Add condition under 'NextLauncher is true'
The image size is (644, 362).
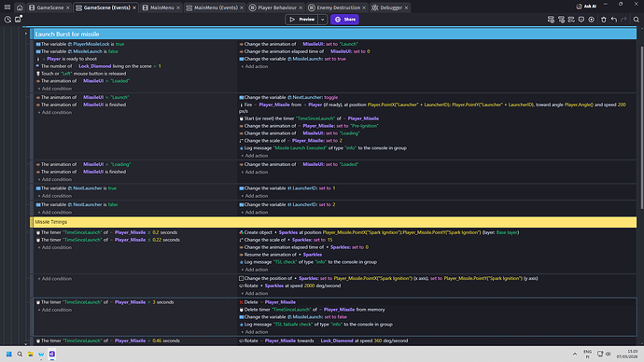pos(56,196)
